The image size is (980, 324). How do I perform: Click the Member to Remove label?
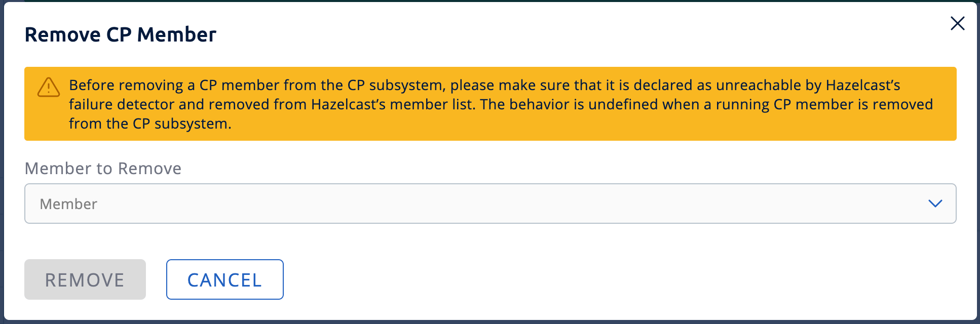pyautogui.click(x=103, y=169)
